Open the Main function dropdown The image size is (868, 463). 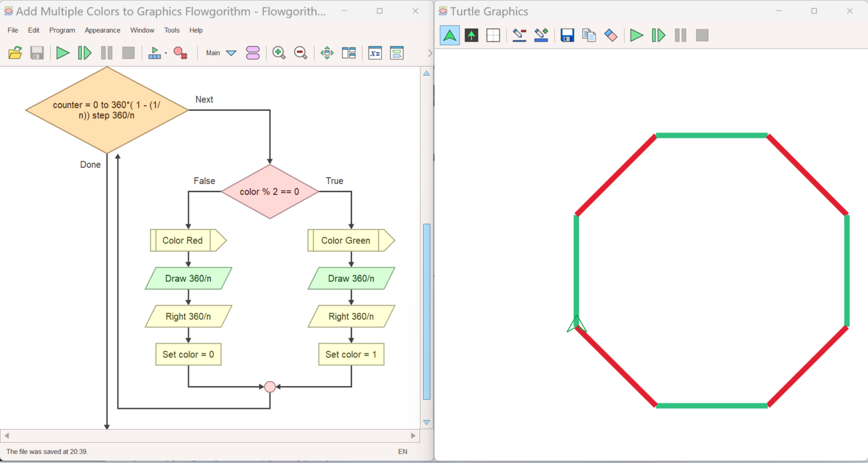221,53
